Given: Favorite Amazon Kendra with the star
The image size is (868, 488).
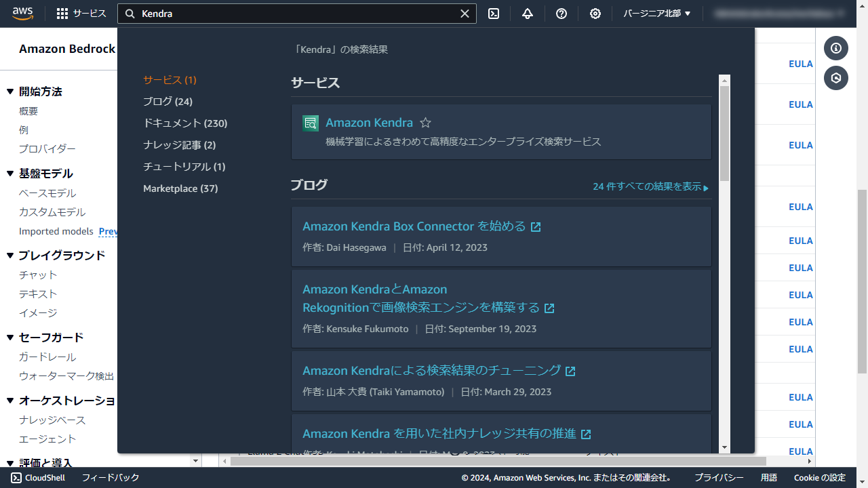Looking at the screenshot, I should click(x=425, y=123).
